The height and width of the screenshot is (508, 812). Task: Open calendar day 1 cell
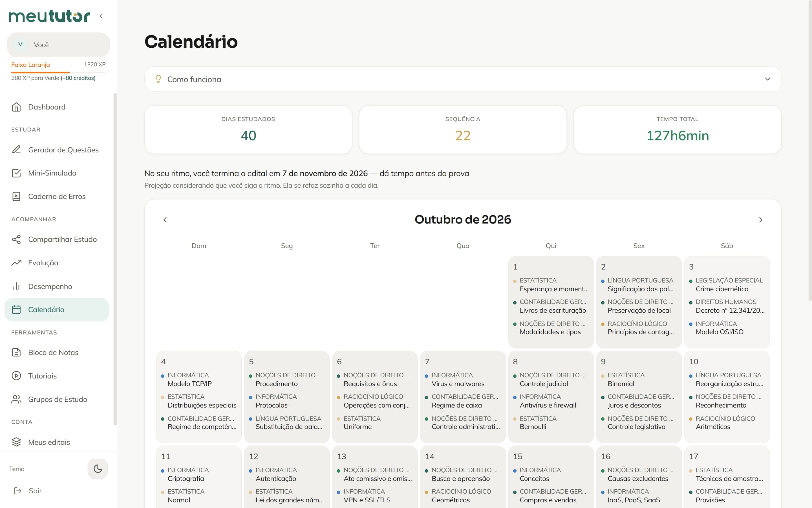point(551,302)
